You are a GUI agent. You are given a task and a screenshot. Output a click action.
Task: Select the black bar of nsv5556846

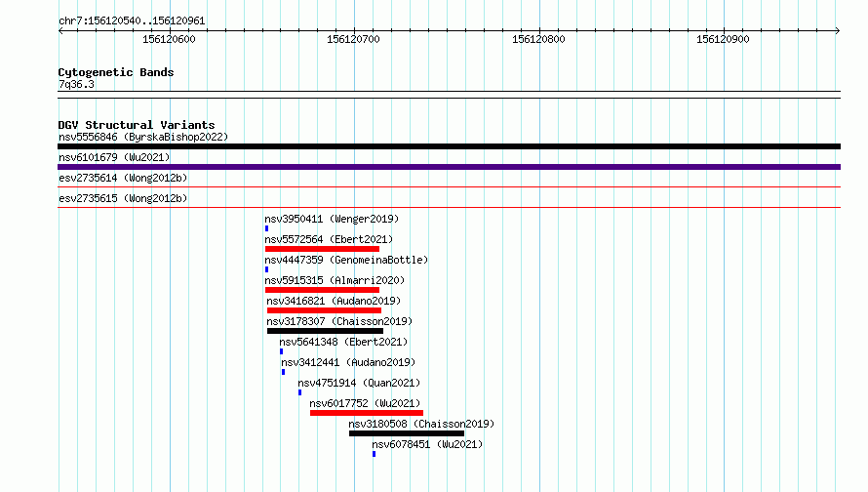[449, 146]
